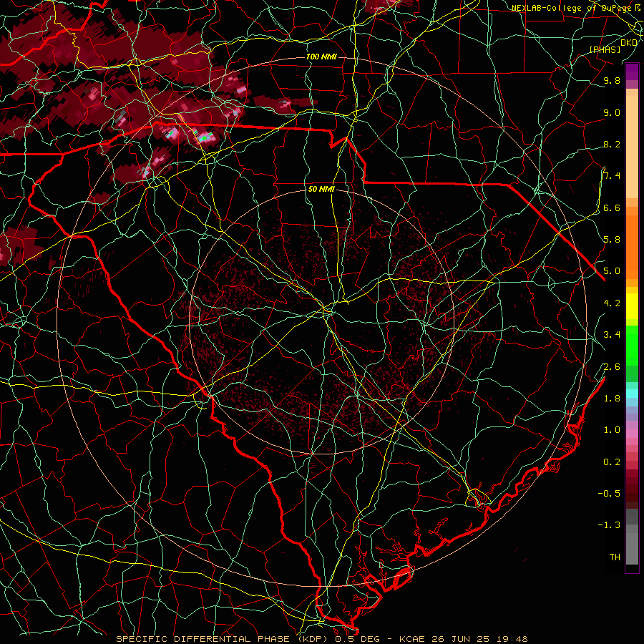
Task: Click the 2.6 scale value
Action: pos(612,367)
